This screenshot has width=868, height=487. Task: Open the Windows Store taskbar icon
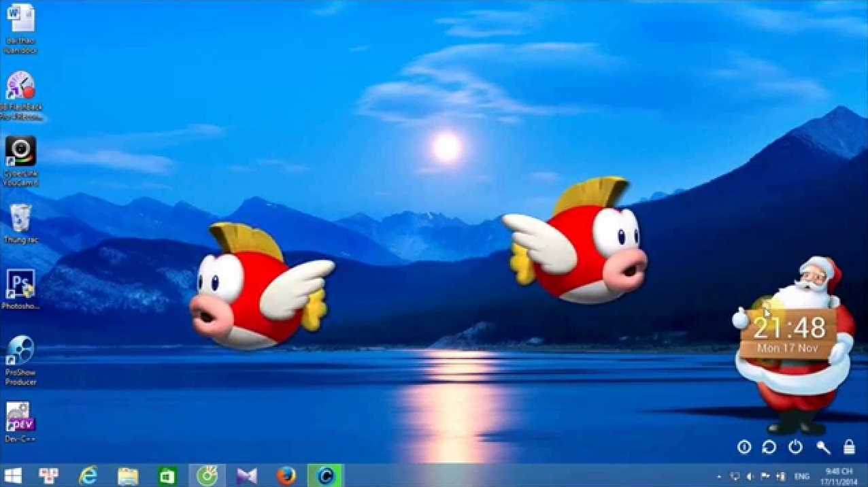pyautogui.click(x=167, y=476)
